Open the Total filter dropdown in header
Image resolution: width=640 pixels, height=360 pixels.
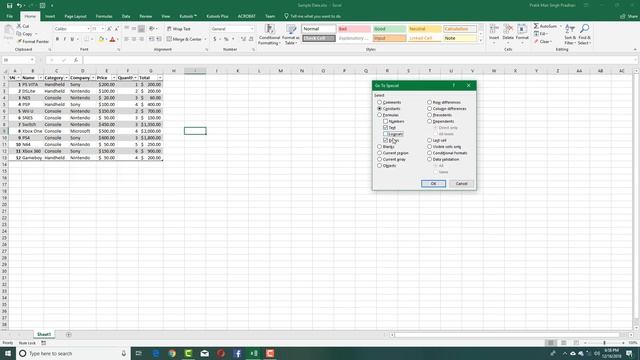tap(160, 78)
